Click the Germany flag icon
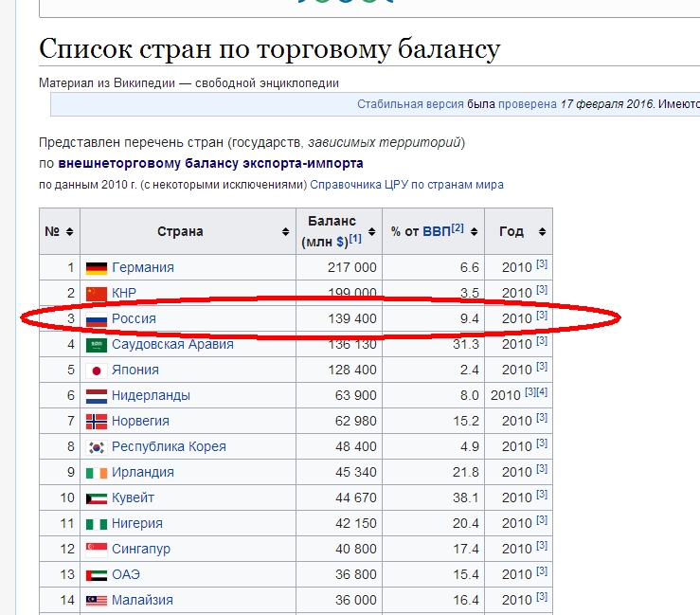The image size is (700, 615). [x=97, y=268]
